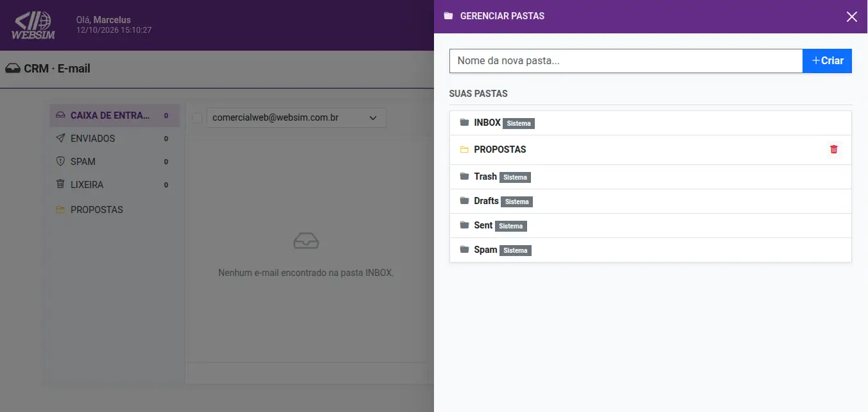
Task: Click the yellow PROPOSTAS folder icon in list
Action: 465,150
